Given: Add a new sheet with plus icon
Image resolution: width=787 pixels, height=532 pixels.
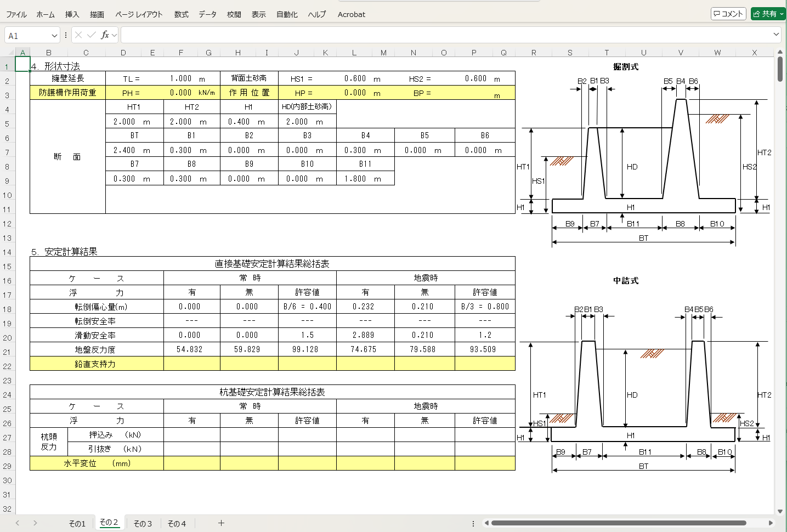Looking at the screenshot, I should pos(221,523).
